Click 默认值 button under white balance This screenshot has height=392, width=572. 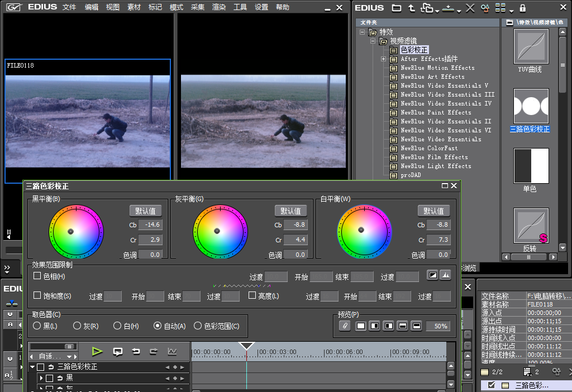pyautogui.click(x=433, y=211)
